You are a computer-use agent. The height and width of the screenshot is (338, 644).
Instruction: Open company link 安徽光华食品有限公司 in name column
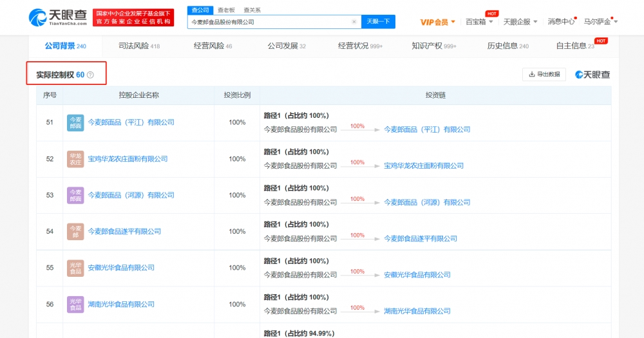[x=121, y=268]
